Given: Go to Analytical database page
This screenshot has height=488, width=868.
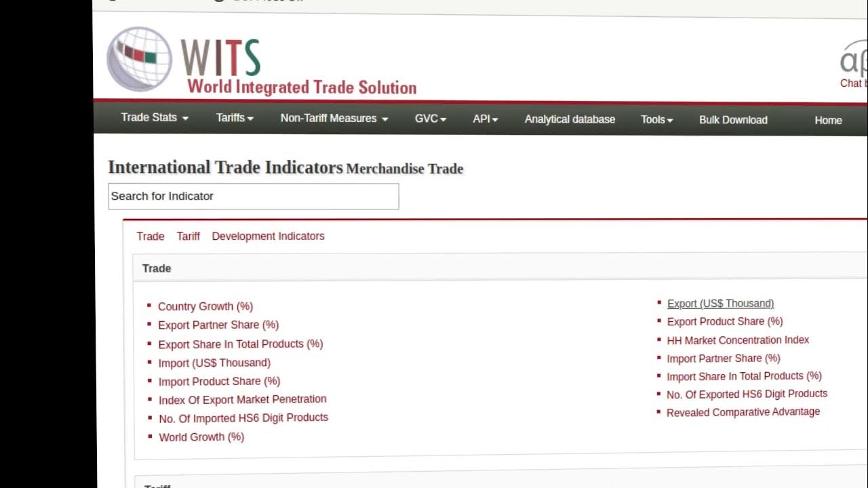Looking at the screenshot, I should [x=570, y=119].
